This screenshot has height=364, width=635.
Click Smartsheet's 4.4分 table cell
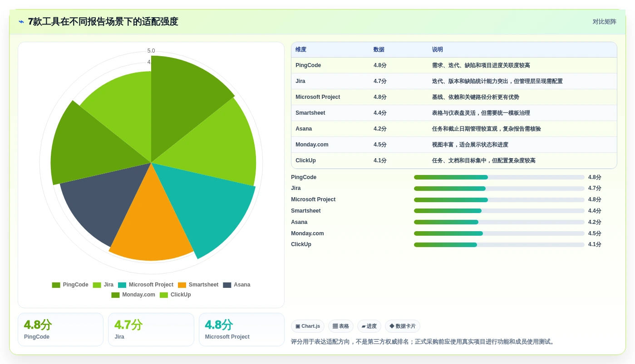pos(380,113)
